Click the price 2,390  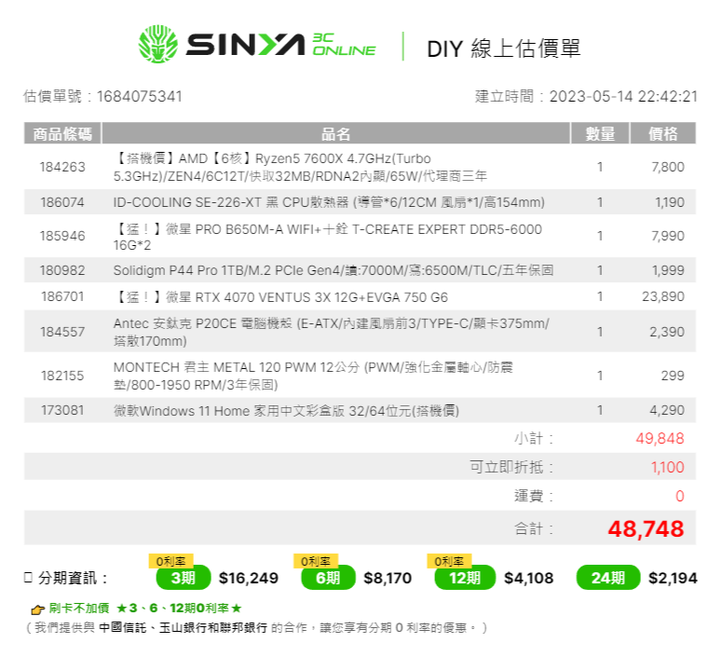click(667, 331)
